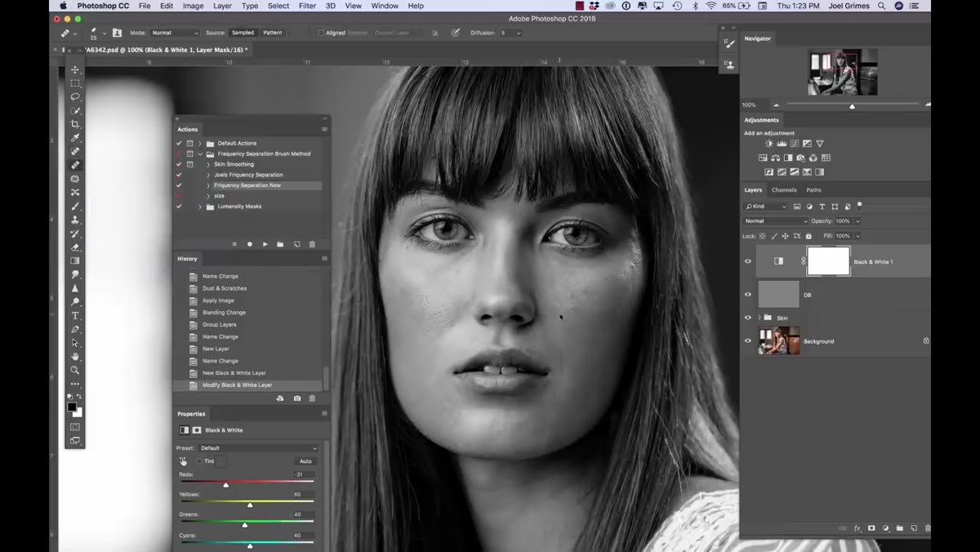Toggle visibility of the Skin group
Image resolution: width=980 pixels, height=552 pixels.
[x=747, y=318]
